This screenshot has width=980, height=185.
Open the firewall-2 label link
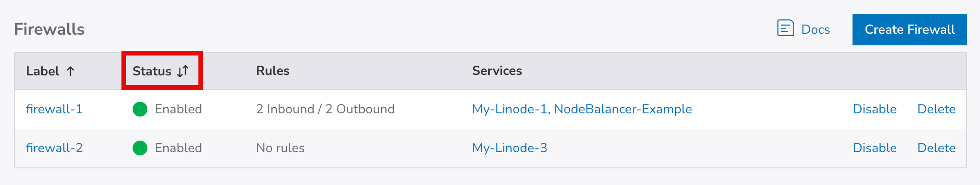pyautogui.click(x=54, y=148)
